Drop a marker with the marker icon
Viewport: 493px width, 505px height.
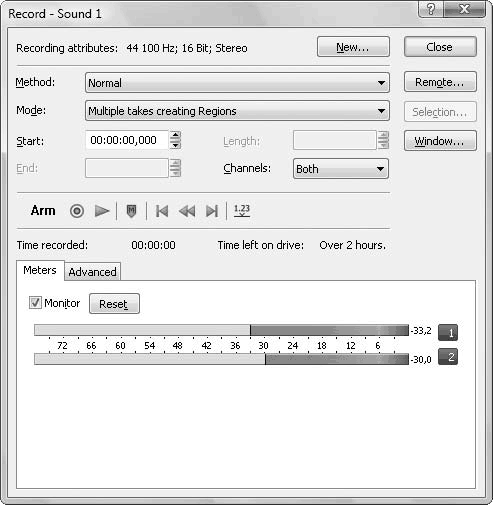(132, 211)
